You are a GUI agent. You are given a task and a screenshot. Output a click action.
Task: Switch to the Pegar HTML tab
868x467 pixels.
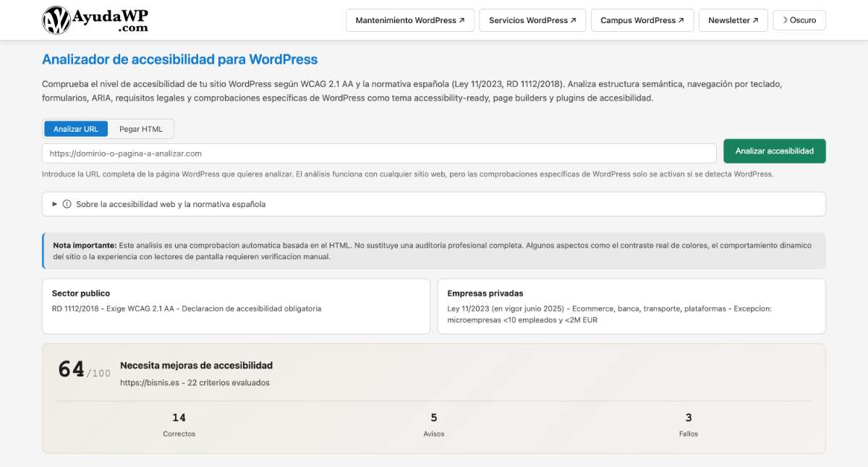pos(141,129)
